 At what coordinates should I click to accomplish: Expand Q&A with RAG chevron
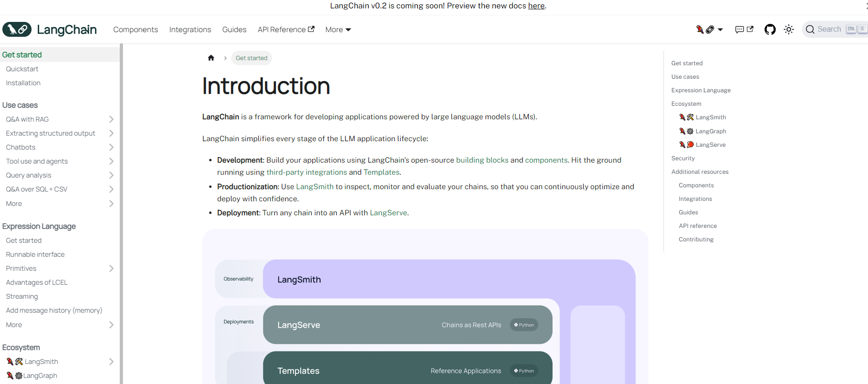point(111,119)
